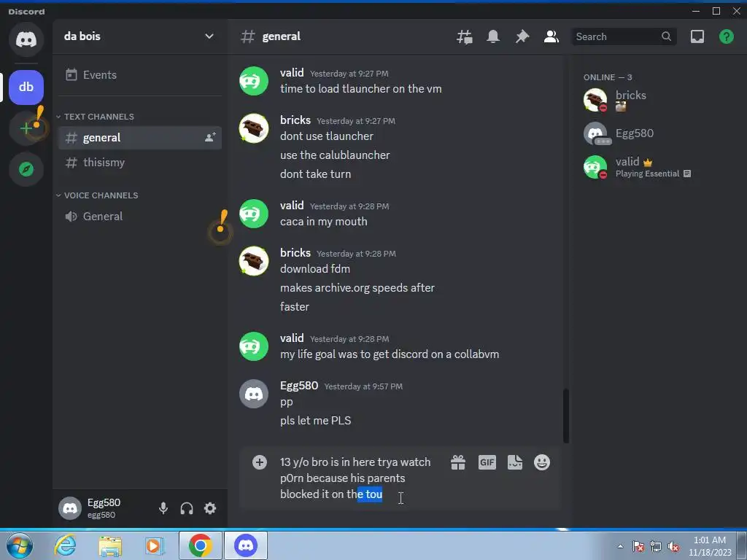Switch to Google Chrome on taskbar
The image size is (747, 560).
200,545
